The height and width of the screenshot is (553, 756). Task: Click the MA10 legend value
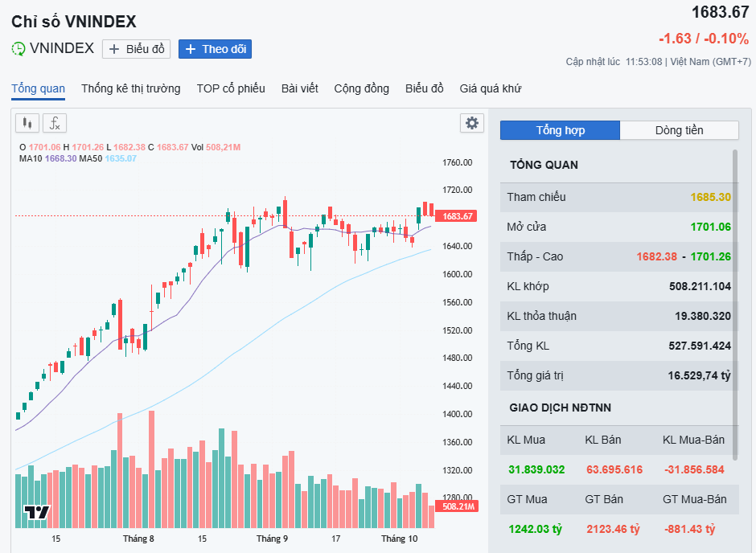click(60, 158)
